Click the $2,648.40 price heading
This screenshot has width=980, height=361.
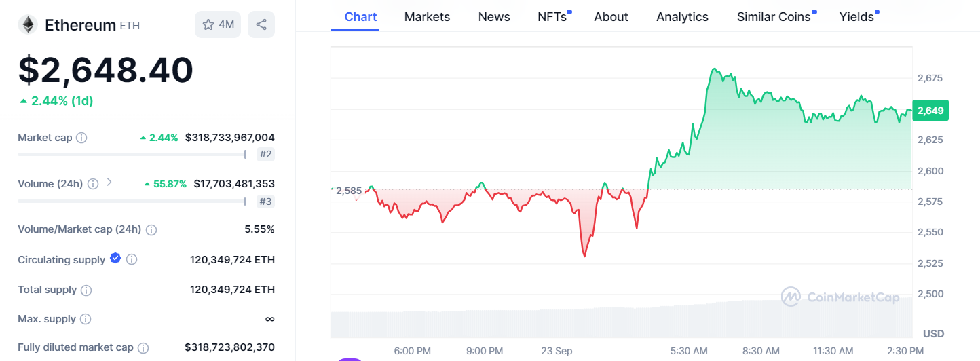[x=106, y=70]
